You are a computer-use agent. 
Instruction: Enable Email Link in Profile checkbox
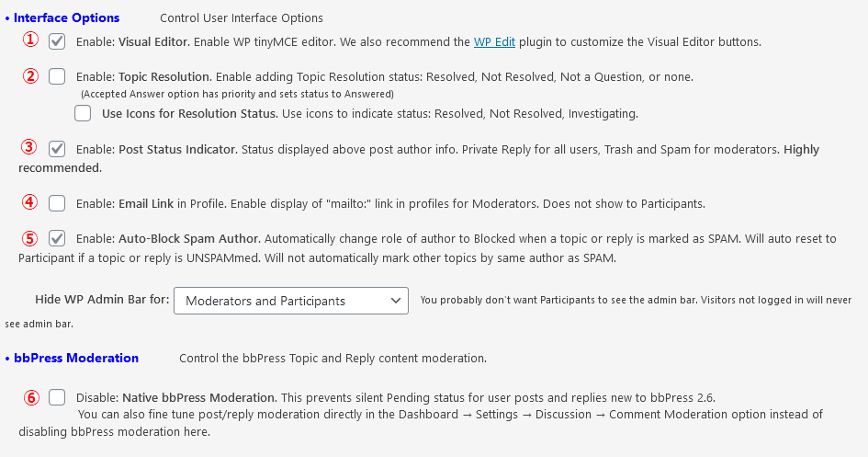(x=57, y=203)
